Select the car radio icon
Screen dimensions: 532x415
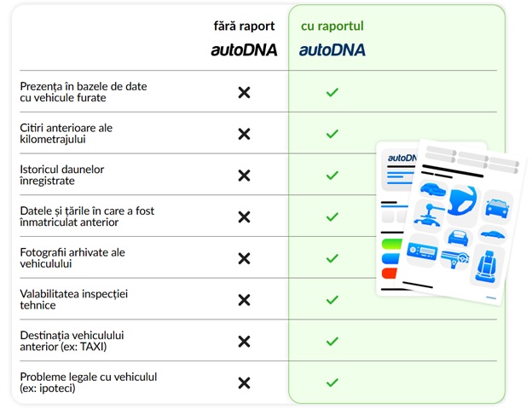[423, 252]
